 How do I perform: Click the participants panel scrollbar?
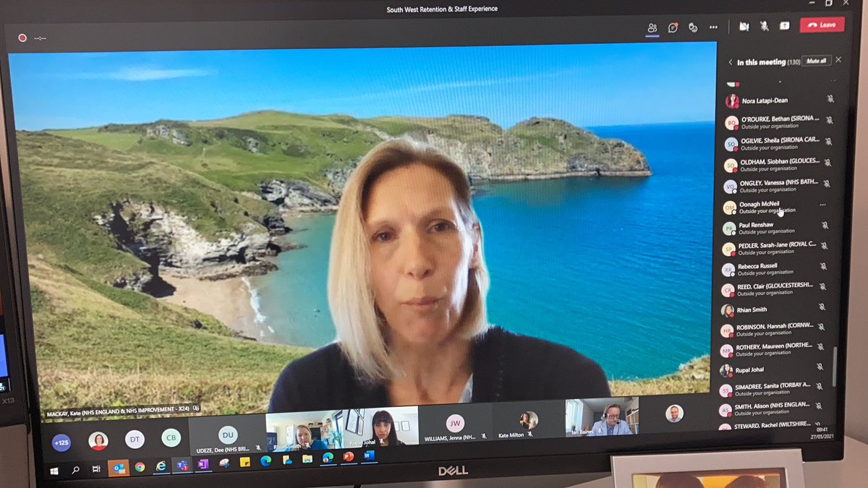point(834,367)
